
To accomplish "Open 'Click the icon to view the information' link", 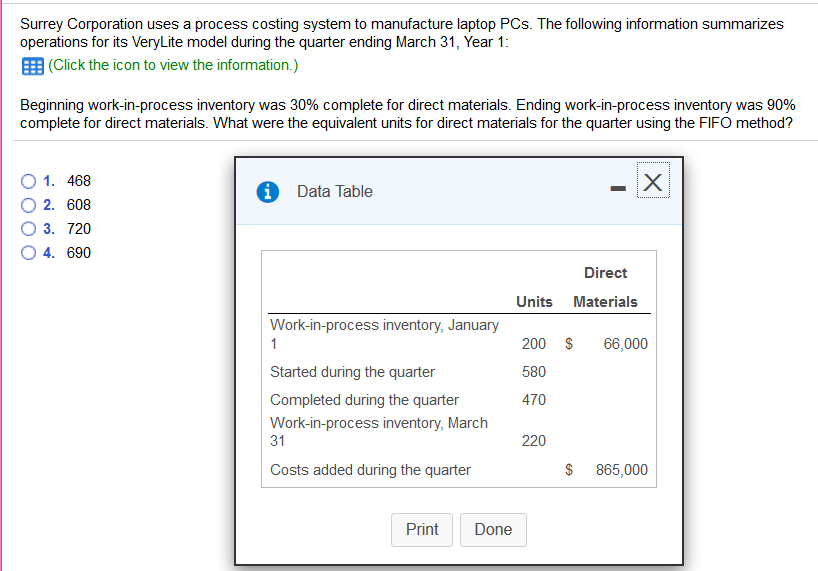I will click(173, 65).
